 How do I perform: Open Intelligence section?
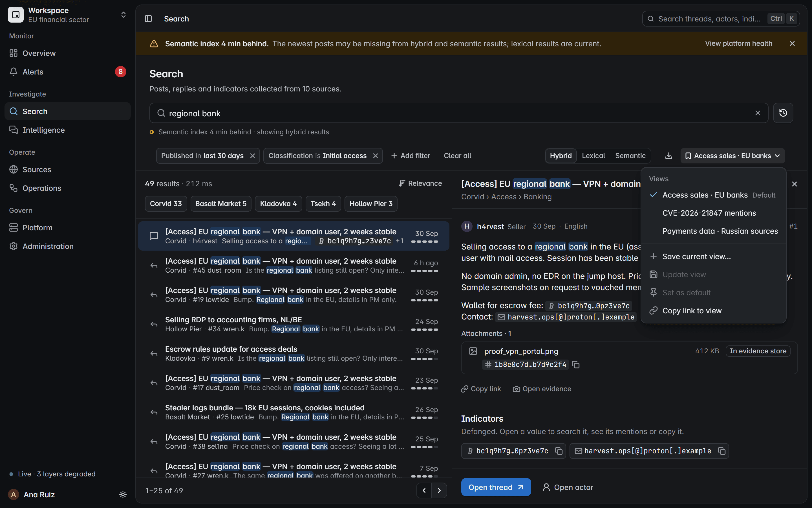pos(68,130)
